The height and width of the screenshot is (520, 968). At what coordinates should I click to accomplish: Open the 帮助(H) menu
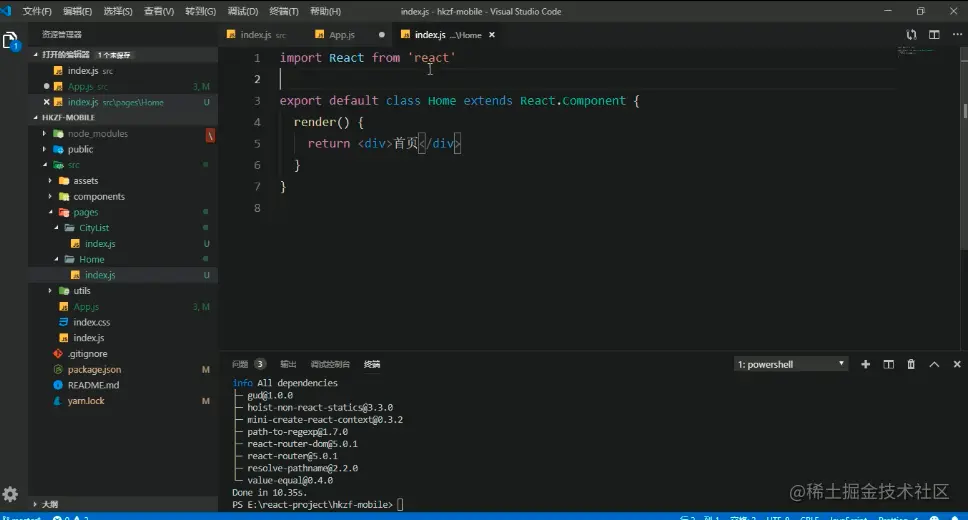click(x=325, y=11)
